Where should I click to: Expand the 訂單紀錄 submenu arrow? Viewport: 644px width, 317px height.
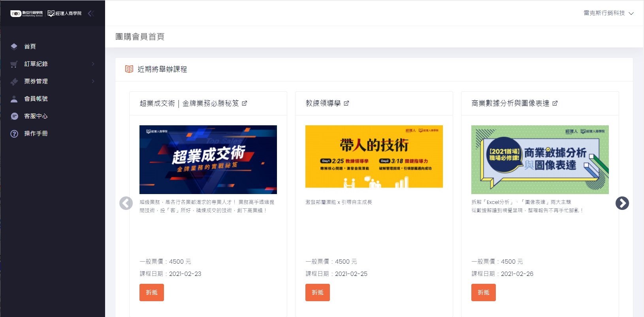[x=93, y=64]
